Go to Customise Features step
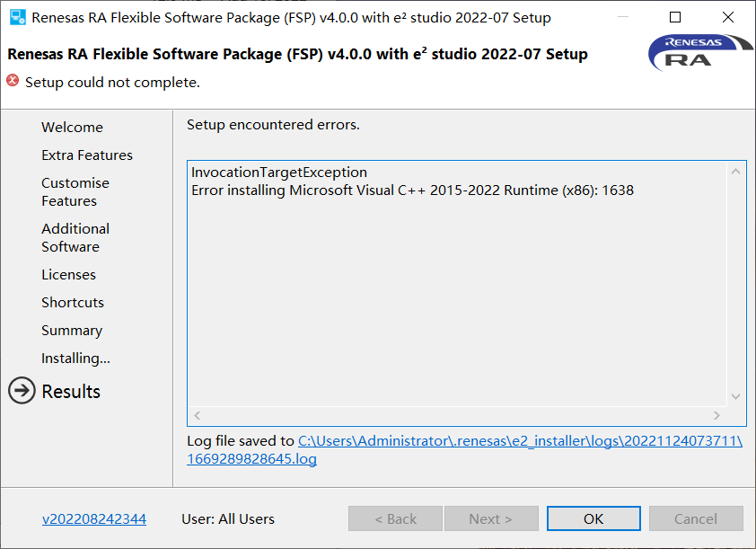The width and height of the screenshot is (756, 549). pos(75,192)
